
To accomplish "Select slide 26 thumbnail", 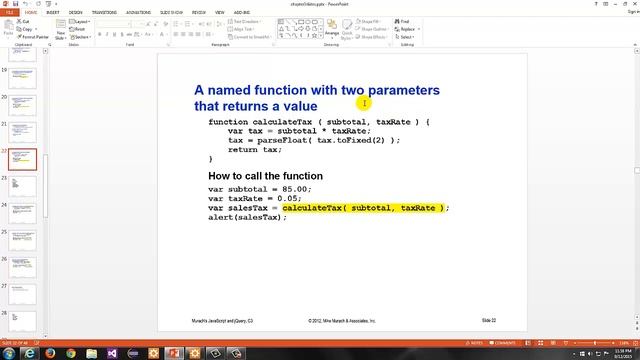I will (x=22, y=267).
